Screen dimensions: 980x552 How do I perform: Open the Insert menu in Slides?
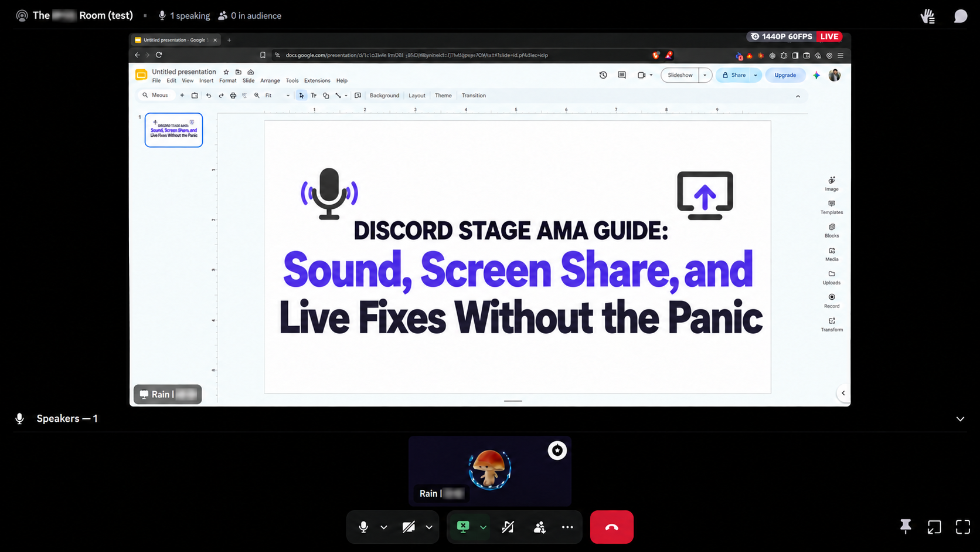coord(206,81)
